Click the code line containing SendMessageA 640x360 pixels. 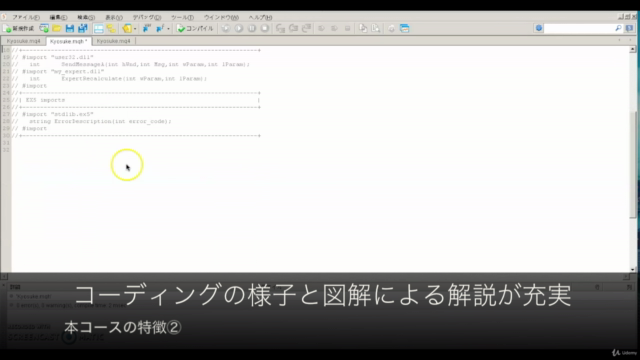click(131, 64)
